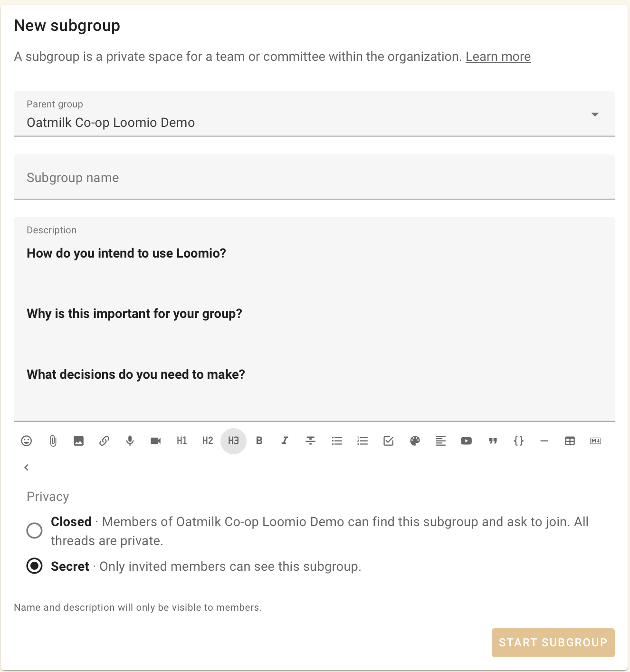Click the Start Subgroup button

click(x=553, y=643)
